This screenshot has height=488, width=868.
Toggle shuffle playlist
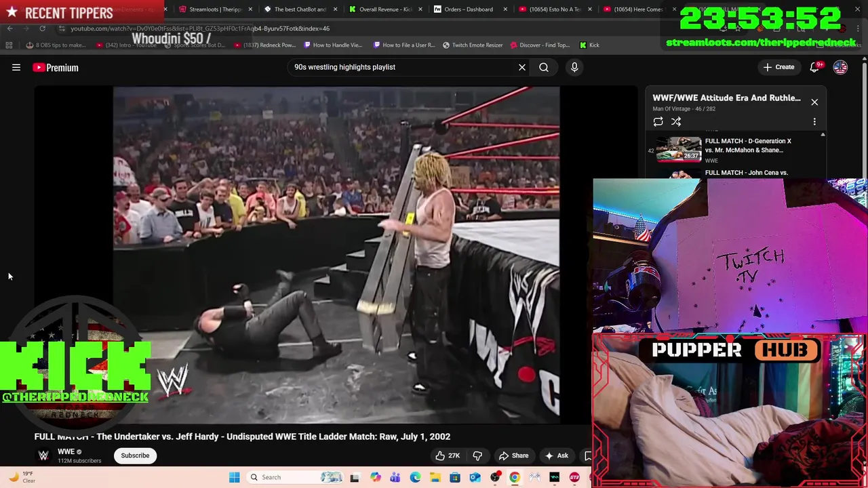[x=676, y=121]
